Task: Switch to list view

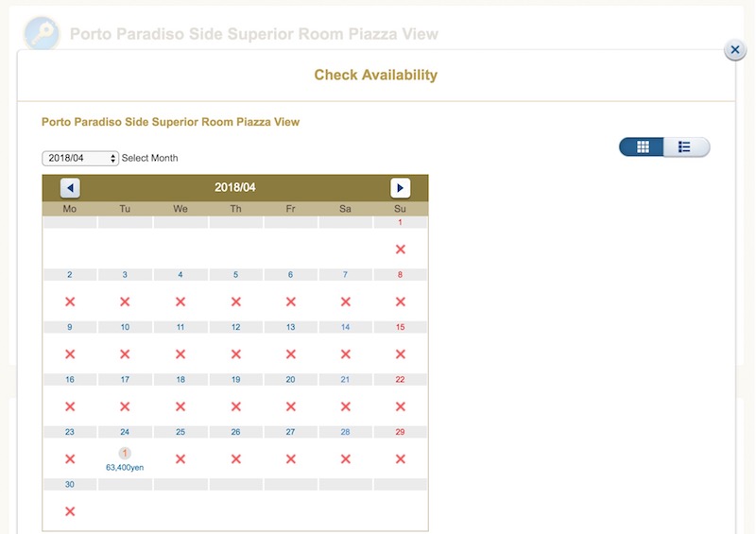Action: (x=686, y=146)
